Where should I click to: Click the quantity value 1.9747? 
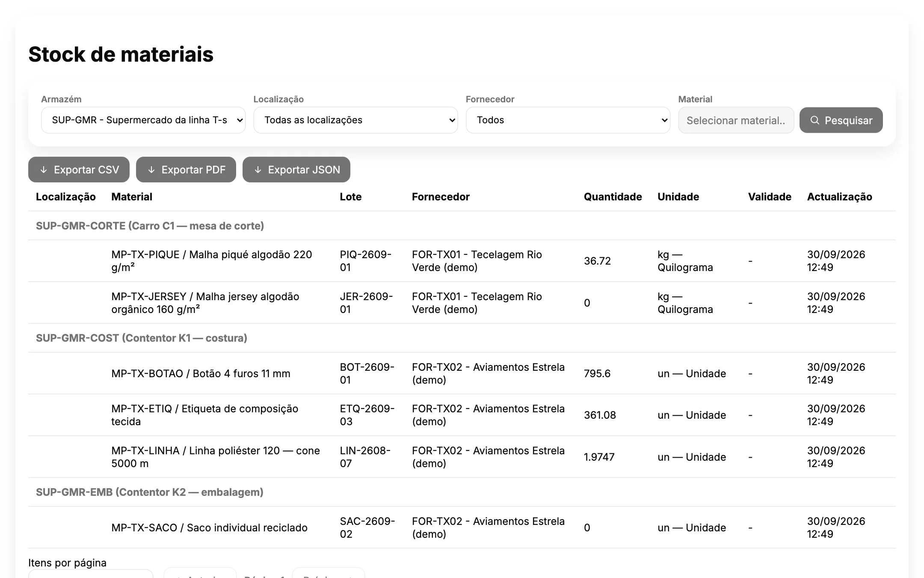click(599, 457)
